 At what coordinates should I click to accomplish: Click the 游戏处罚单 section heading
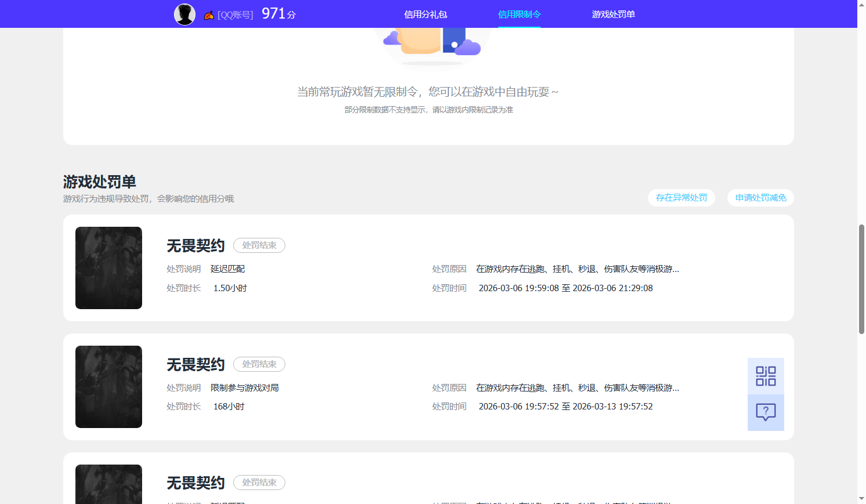point(100,182)
